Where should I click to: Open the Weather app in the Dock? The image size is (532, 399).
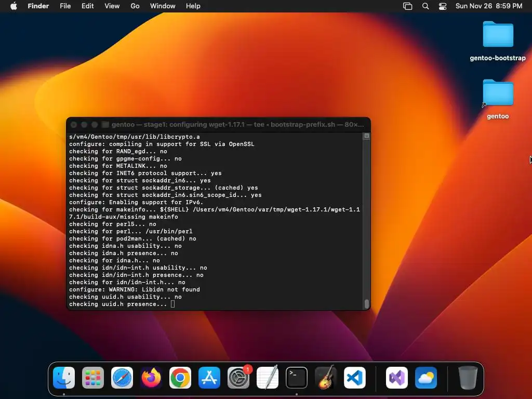[426, 377]
